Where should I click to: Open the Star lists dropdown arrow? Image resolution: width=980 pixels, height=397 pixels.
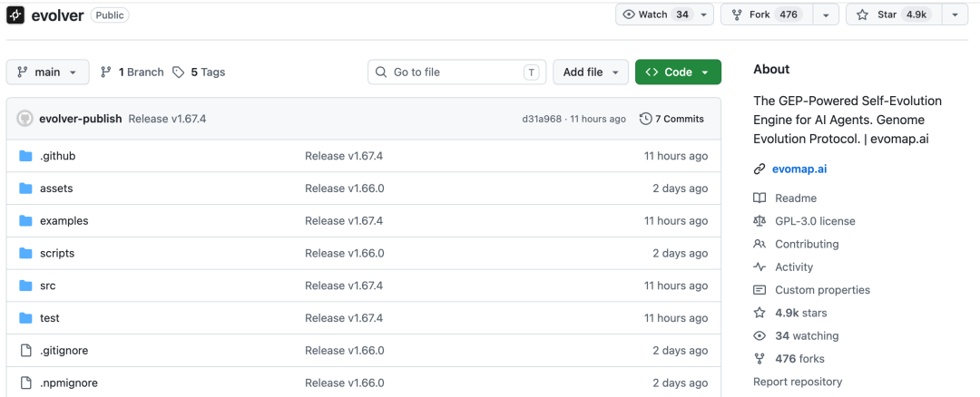pyautogui.click(x=955, y=15)
